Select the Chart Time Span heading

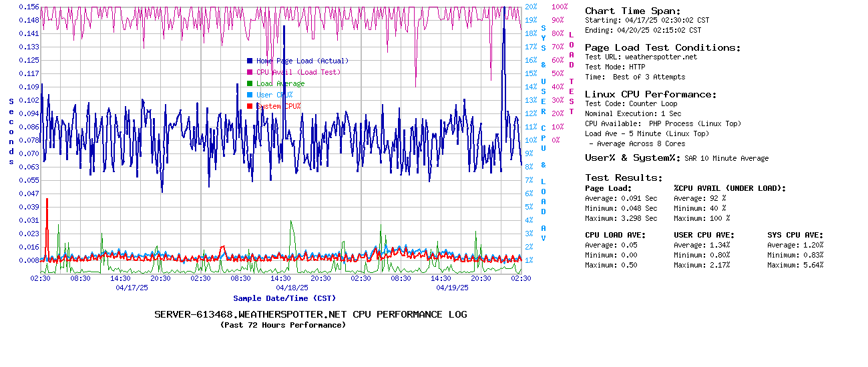[632, 11]
